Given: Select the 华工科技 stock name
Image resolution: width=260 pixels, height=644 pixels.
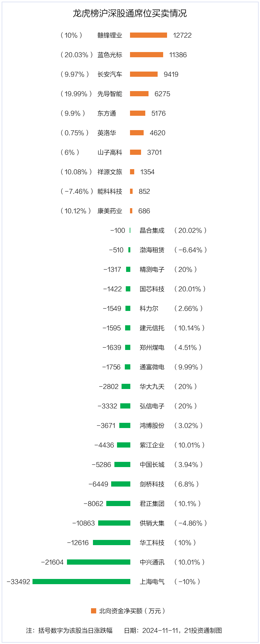Looking at the screenshot, I should [152, 543].
